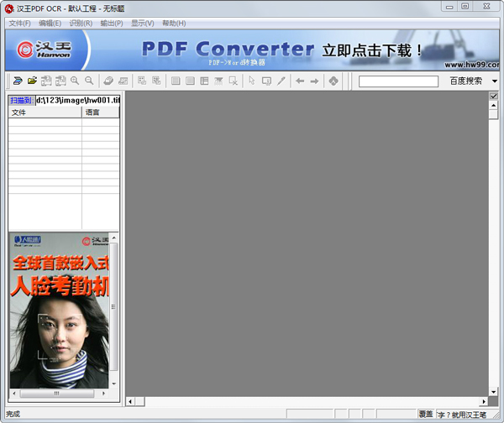Select the first grey region-type icon
Screen dimensions: 504x423
176,81
